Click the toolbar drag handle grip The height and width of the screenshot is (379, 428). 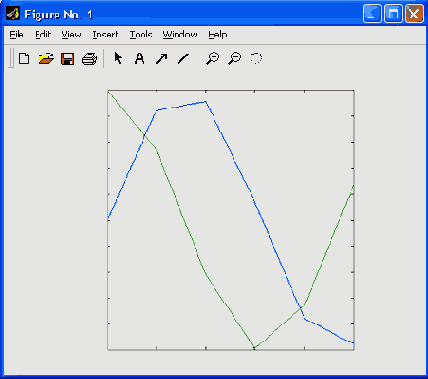[x=11, y=58]
